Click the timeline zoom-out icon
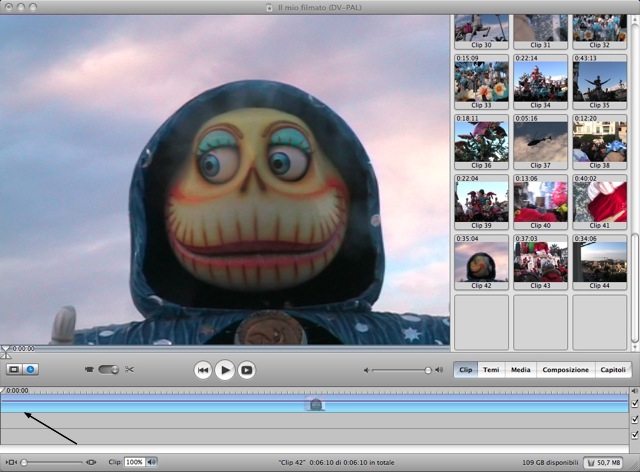 (x=11, y=462)
